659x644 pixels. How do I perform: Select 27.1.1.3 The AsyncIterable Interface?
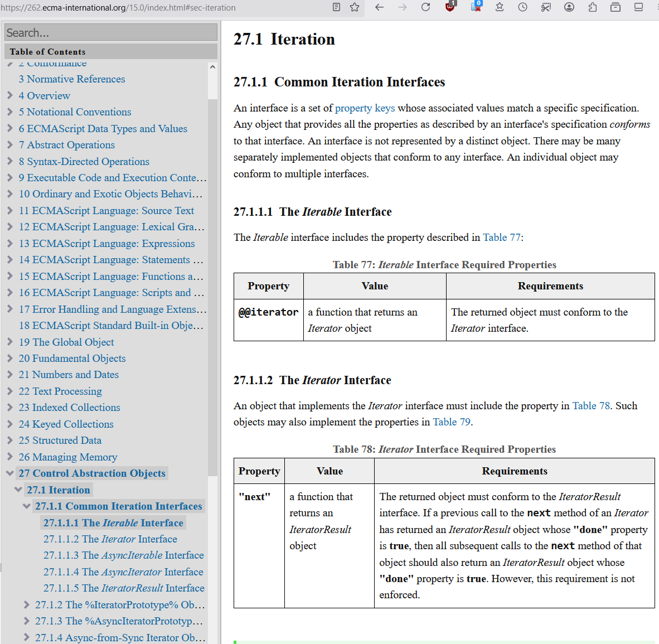point(124,555)
